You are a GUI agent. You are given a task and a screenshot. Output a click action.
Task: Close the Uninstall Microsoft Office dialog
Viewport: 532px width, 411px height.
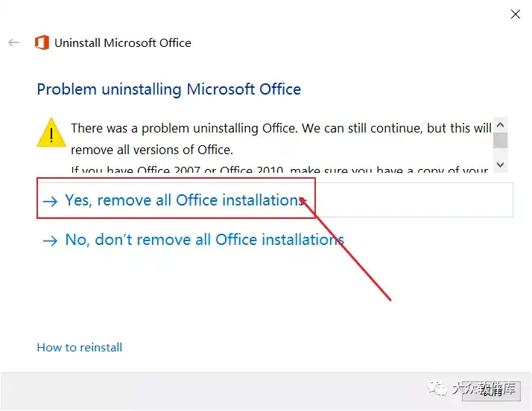[x=516, y=14]
